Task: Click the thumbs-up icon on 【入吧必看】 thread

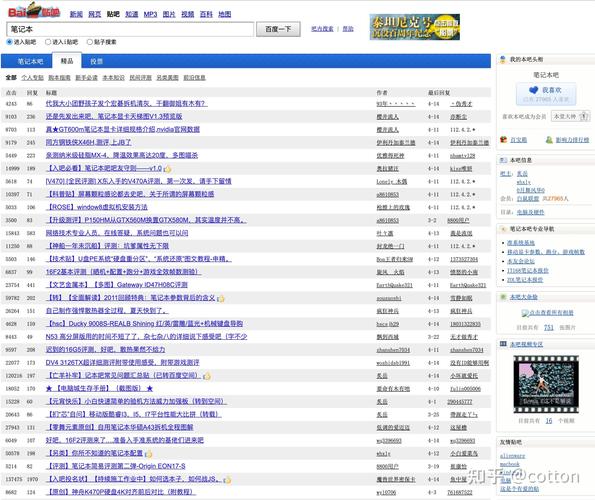Action: 167,168
